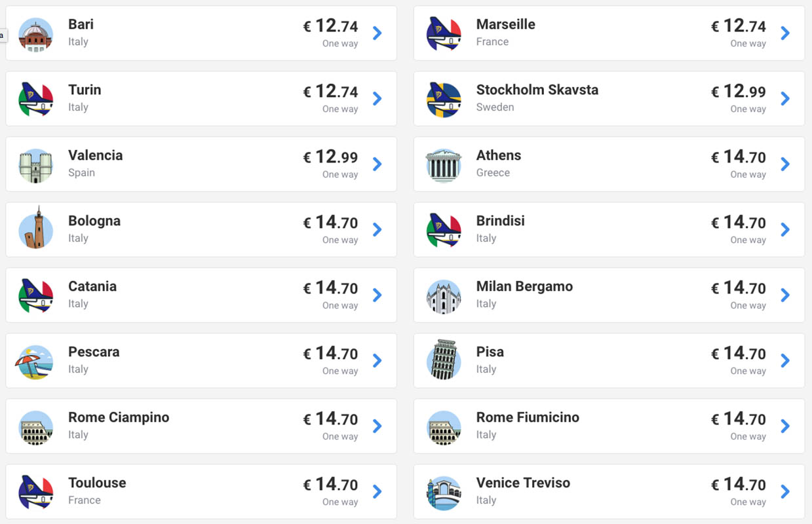Open the Toulouse destination link
Image resolution: width=812 pixels, height=524 pixels.
click(97, 483)
